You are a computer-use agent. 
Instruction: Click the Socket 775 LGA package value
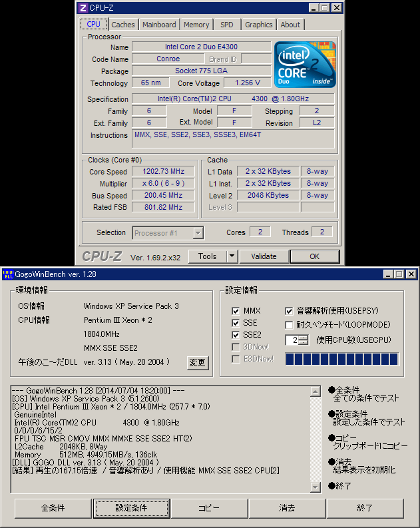coord(201,71)
